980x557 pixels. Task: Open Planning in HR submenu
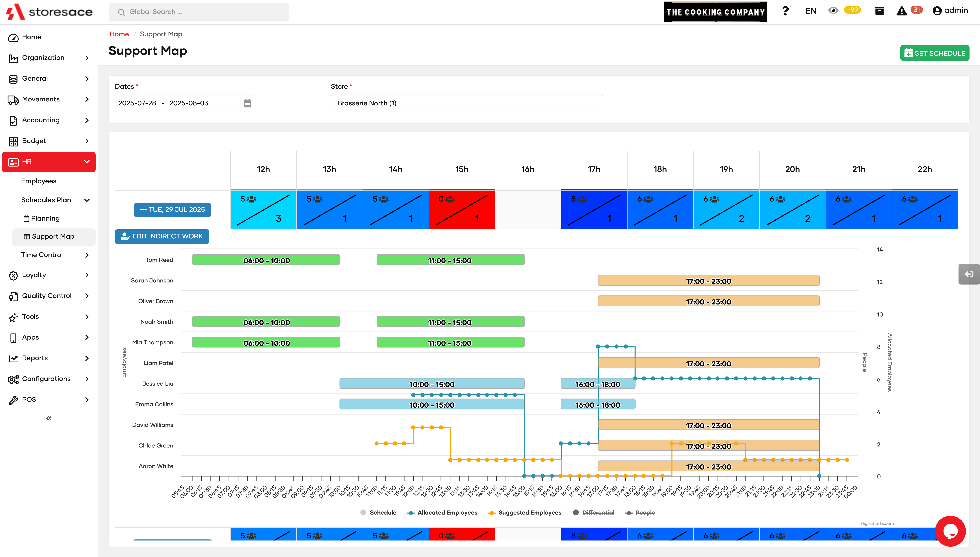click(x=45, y=219)
